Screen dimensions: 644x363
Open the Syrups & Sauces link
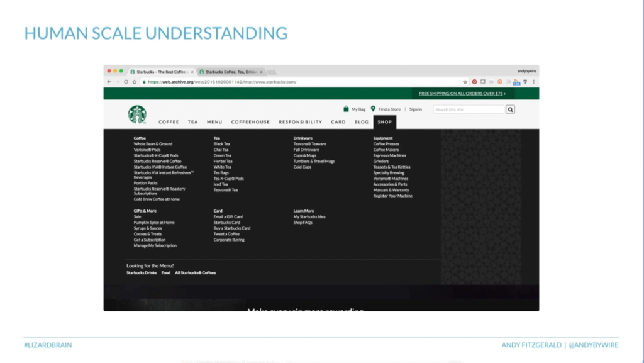[x=148, y=228]
